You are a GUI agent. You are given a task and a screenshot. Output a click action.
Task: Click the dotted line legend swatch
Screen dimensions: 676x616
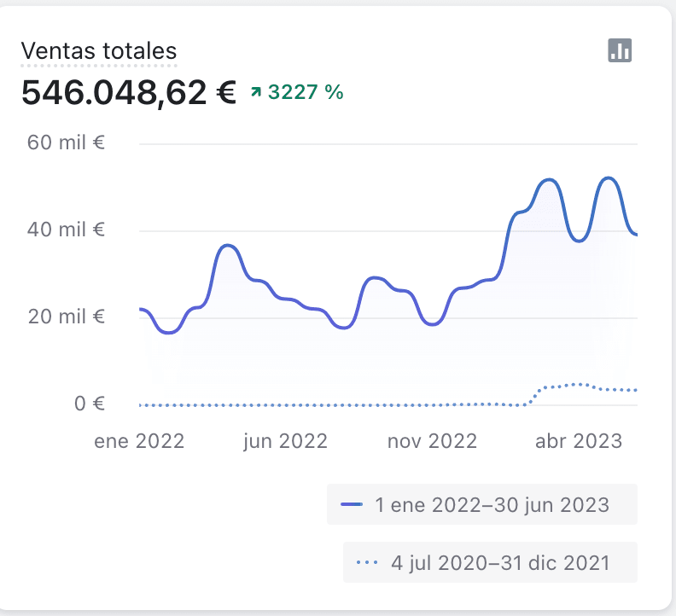pyautogui.click(x=368, y=562)
